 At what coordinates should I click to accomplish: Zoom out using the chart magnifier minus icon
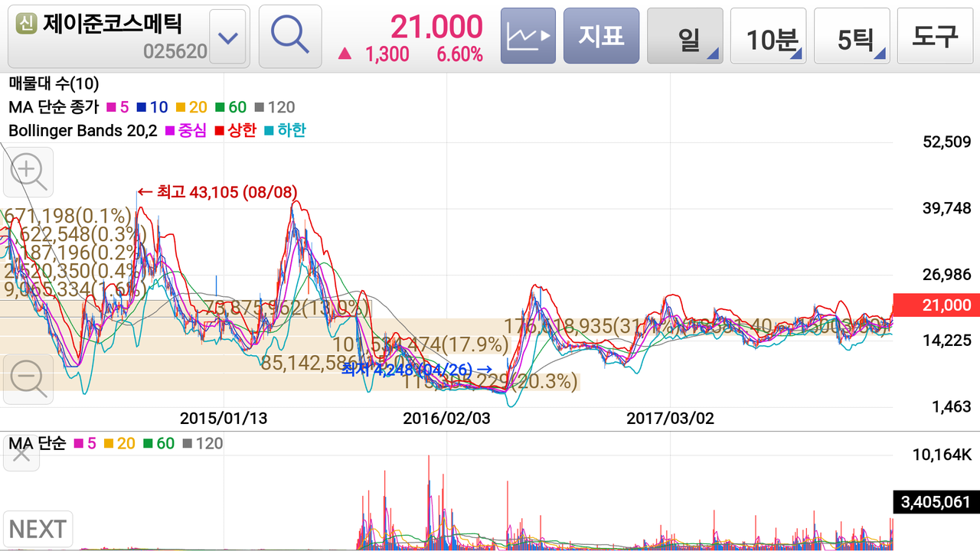28,379
